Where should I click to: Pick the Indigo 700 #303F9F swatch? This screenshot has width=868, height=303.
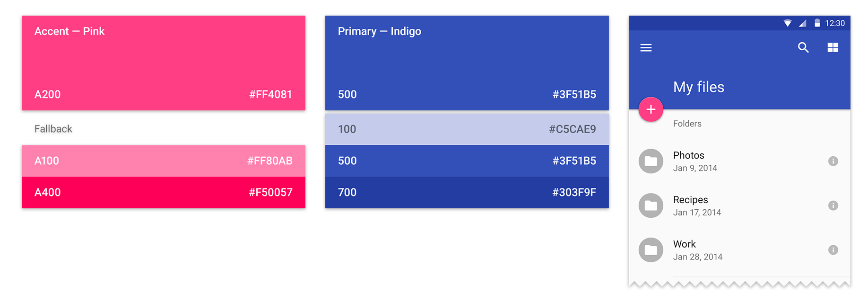[467, 193]
